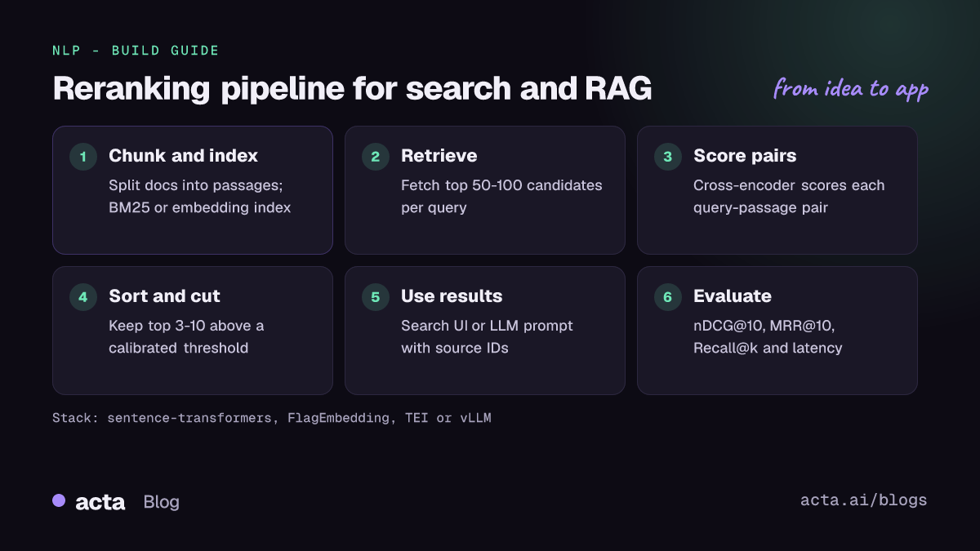Click the step 1 number badge
This screenshot has height=551, width=980.
pyautogui.click(x=83, y=157)
